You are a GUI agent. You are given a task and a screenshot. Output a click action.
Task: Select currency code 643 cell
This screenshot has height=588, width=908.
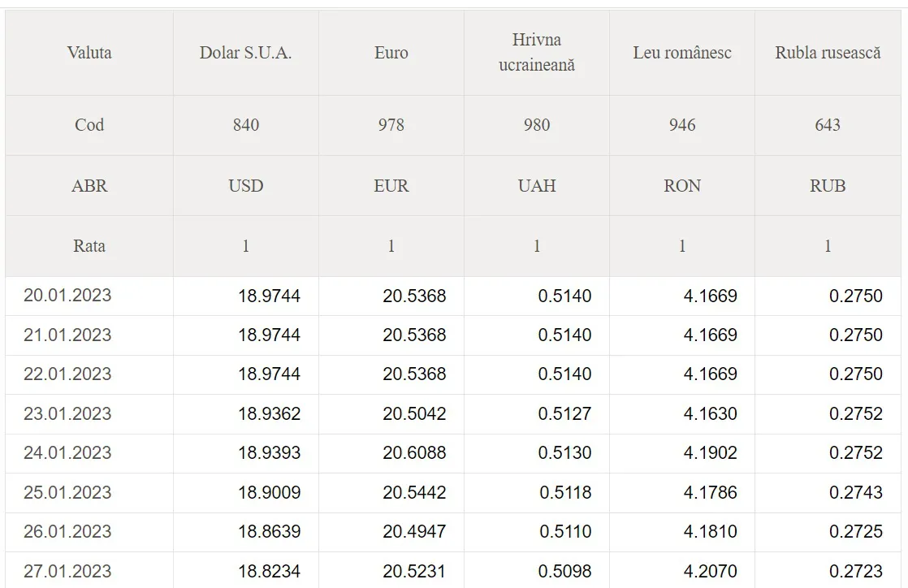click(828, 125)
